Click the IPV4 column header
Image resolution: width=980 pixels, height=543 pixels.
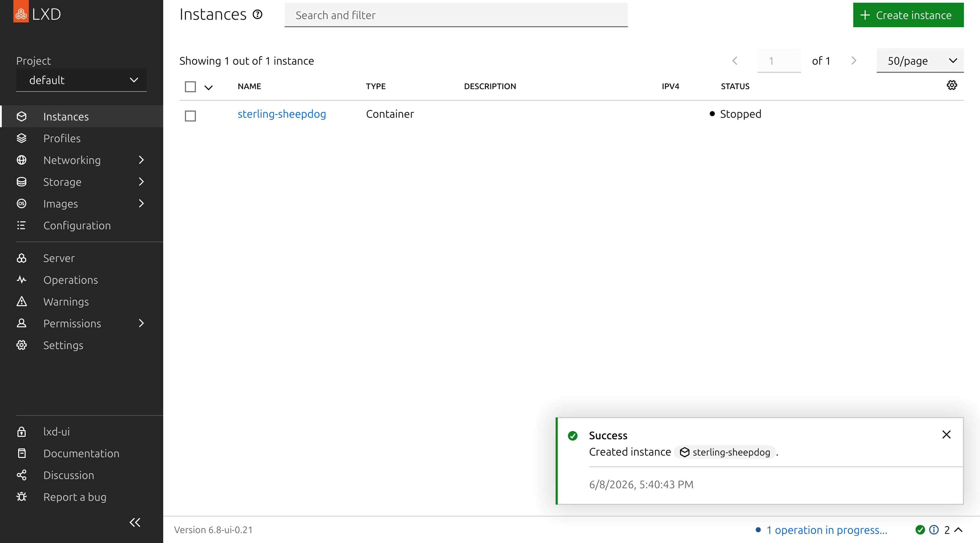[x=670, y=86]
